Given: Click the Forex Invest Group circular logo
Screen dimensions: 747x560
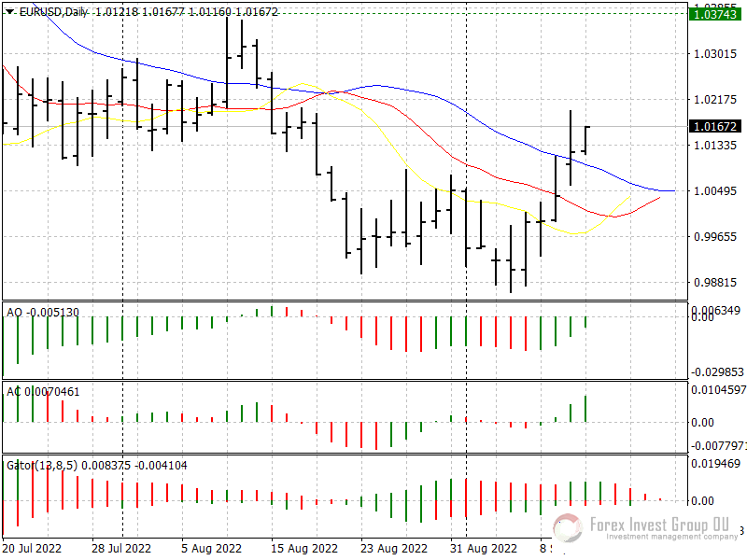Looking at the screenshot, I should pyautogui.click(x=568, y=528).
